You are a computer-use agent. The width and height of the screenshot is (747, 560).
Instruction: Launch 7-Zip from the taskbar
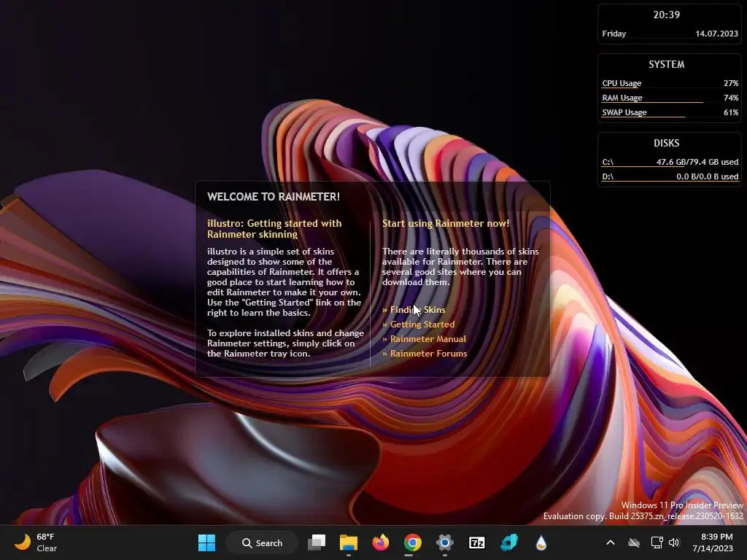point(477,542)
